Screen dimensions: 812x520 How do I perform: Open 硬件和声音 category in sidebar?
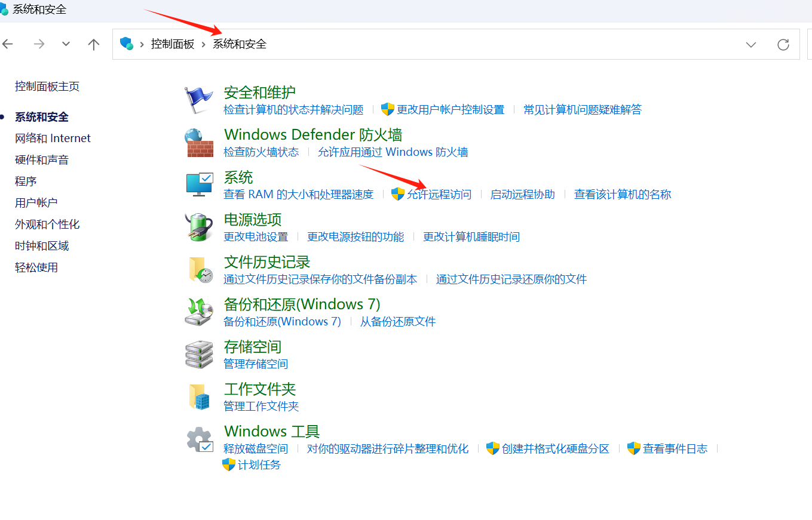42,160
